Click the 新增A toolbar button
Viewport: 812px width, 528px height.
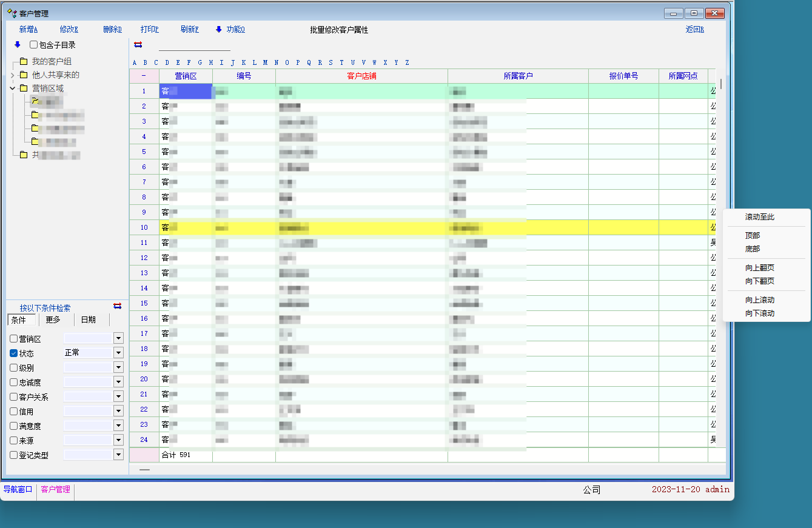coord(29,29)
